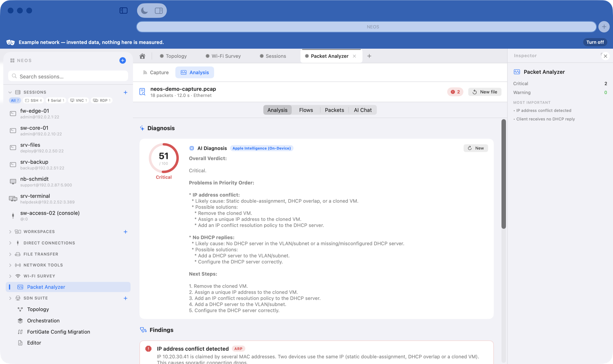Open the sw-core-01 session
The image size is (613, 364).
[x=68, y=131]
